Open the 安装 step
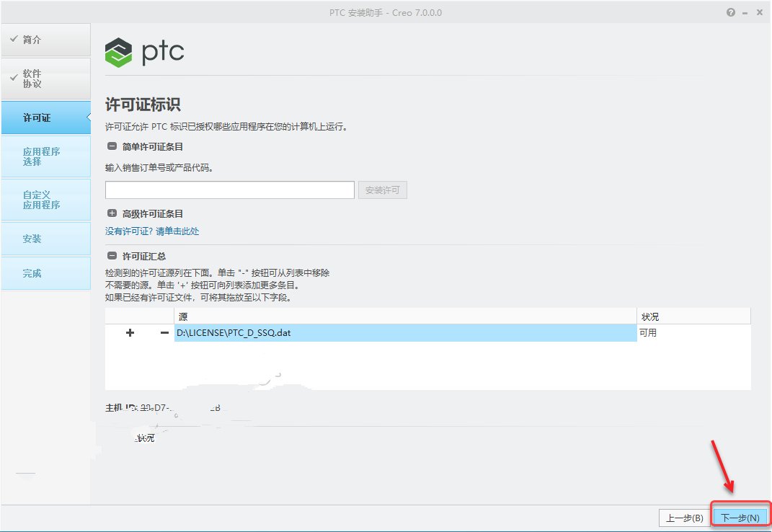Viewport: 772px width, 532px height. point(46,239)
